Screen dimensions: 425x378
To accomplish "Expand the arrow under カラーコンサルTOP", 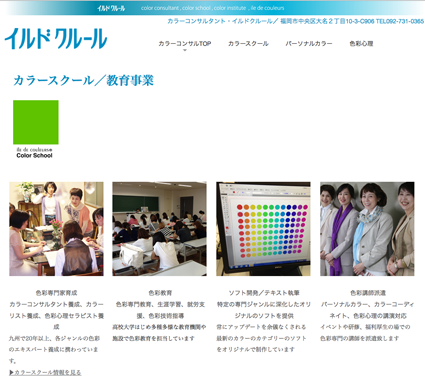I will (x=185, y=50).
